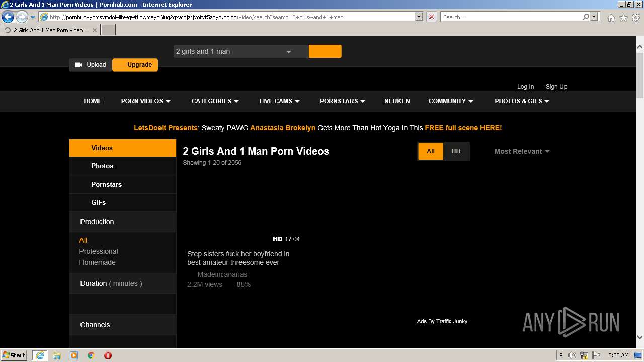644x362 pixels.
Task: Click the Duration (minutes) section header
Action: click(123, 283)
